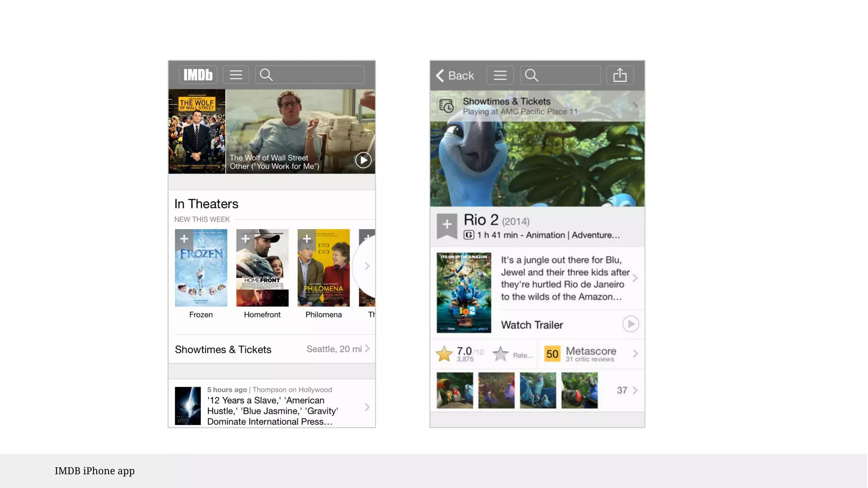Click search field on IMDb home screen
Image resolution: width=868 pixels, height=488 pixels.
click(x=310, y=75)
